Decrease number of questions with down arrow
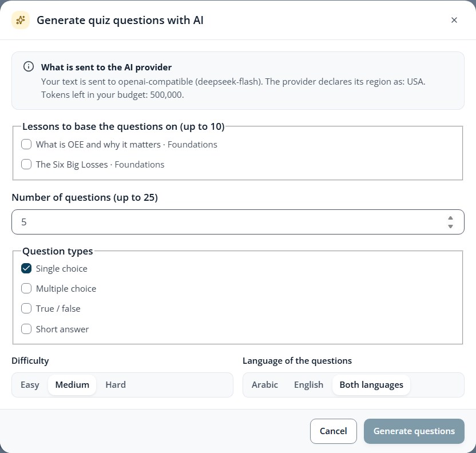Screen dimensions: 476x453 point(450,227)
